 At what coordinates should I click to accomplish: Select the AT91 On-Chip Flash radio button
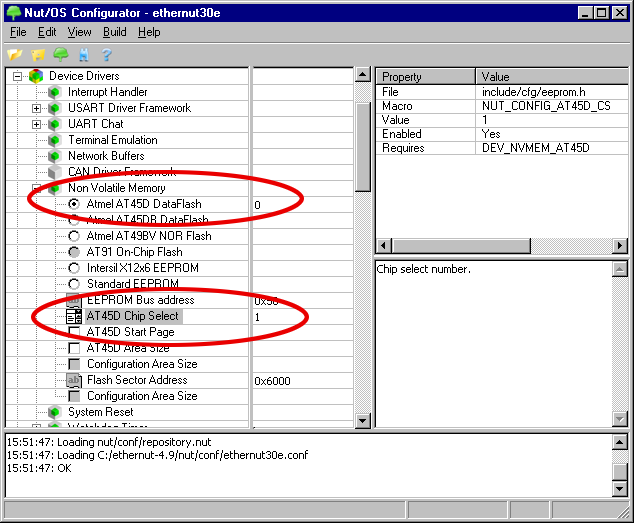point(74,252)
